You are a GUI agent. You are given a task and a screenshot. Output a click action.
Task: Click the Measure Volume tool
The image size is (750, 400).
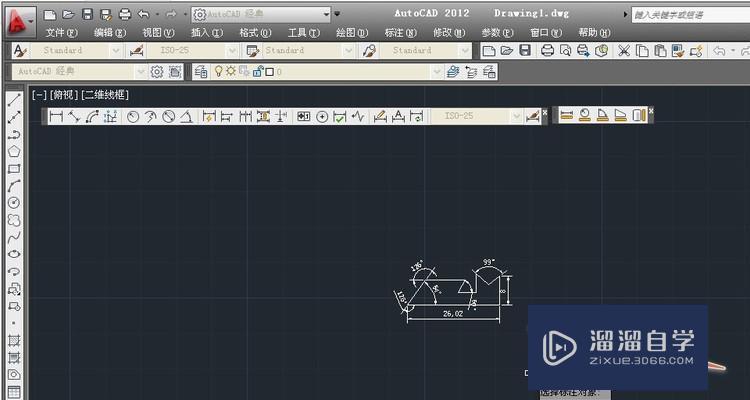tap(639, 115)
